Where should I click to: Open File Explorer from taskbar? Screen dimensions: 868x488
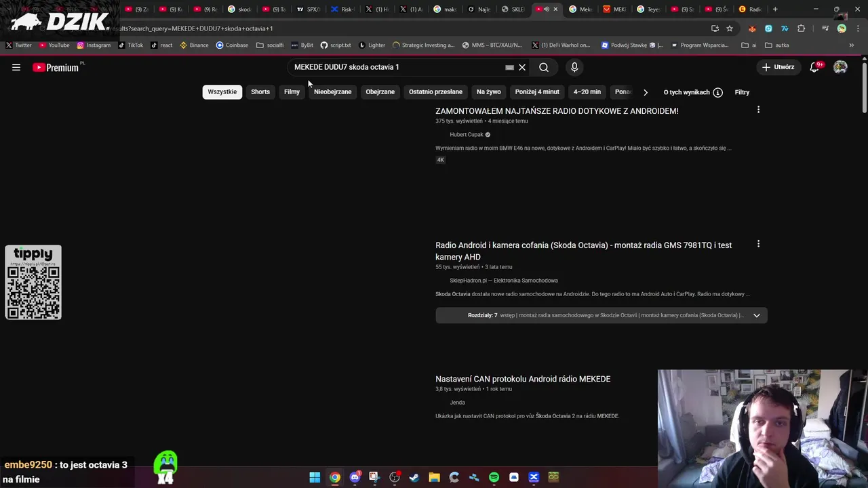(434, 477)
